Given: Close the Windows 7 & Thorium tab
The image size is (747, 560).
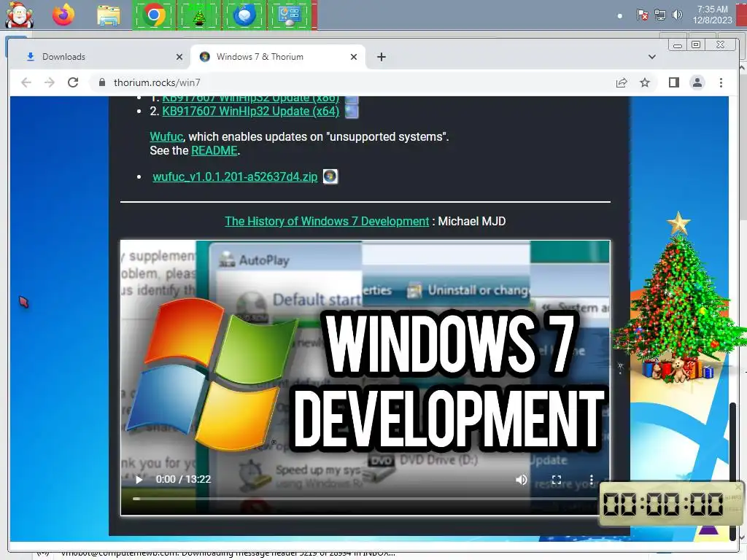Looking at the screenshot, I should 354,57.
